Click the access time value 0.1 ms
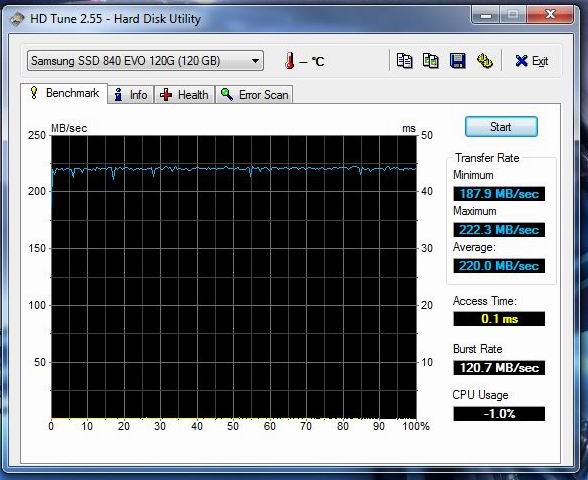The image size is (588, 480). point(499,319)
